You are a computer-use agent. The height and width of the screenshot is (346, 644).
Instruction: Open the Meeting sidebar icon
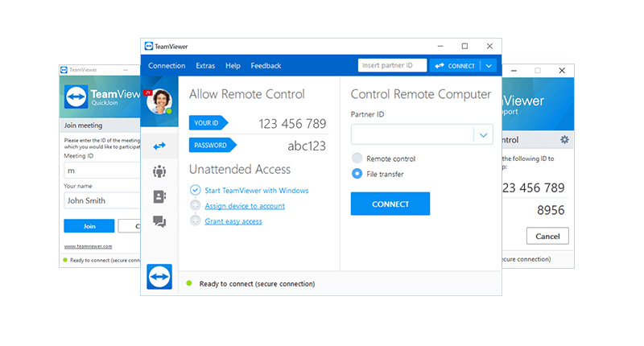click(159, 171)
